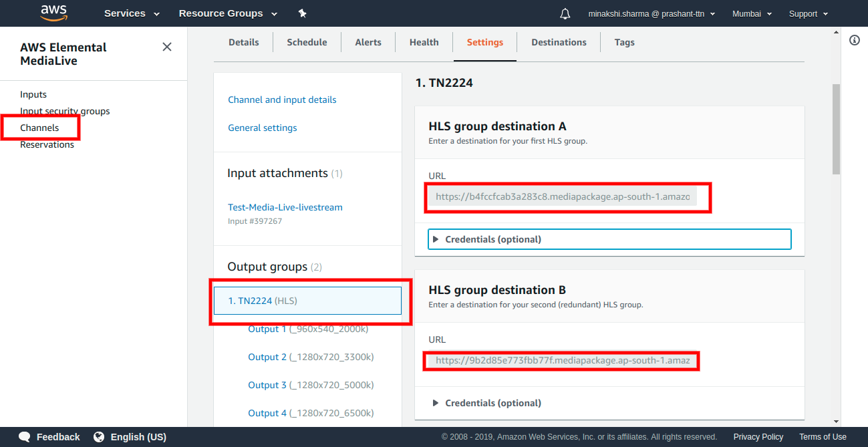The width and height of the screenshot is (868, 447).
Task: Click the AWS logo
Action: click(x=53, y=13)
